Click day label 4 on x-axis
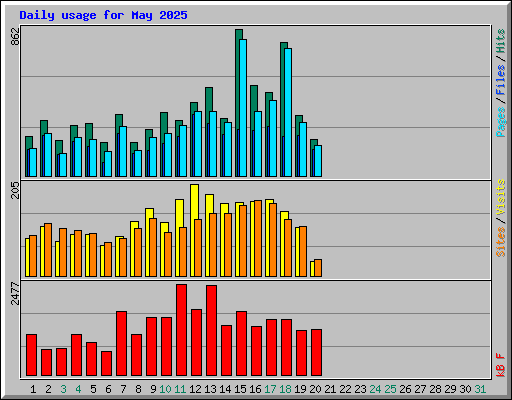The height and width of the screenshot is (400, 512). tap(78, 389)
